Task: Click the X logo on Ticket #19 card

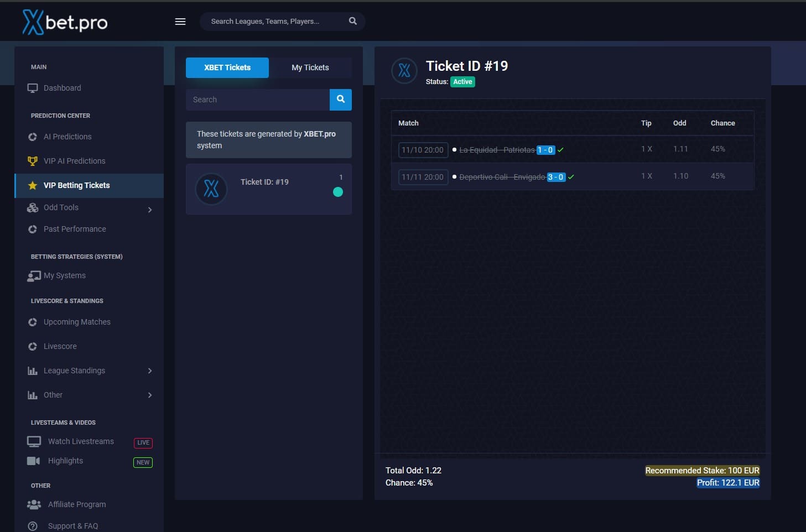Action: point(211,189)
